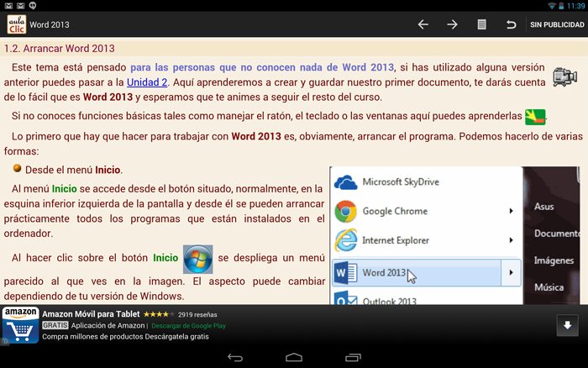The image size is (588, 368).
Task: Tap the Android home navigation button
Action: tap(294, 358)
